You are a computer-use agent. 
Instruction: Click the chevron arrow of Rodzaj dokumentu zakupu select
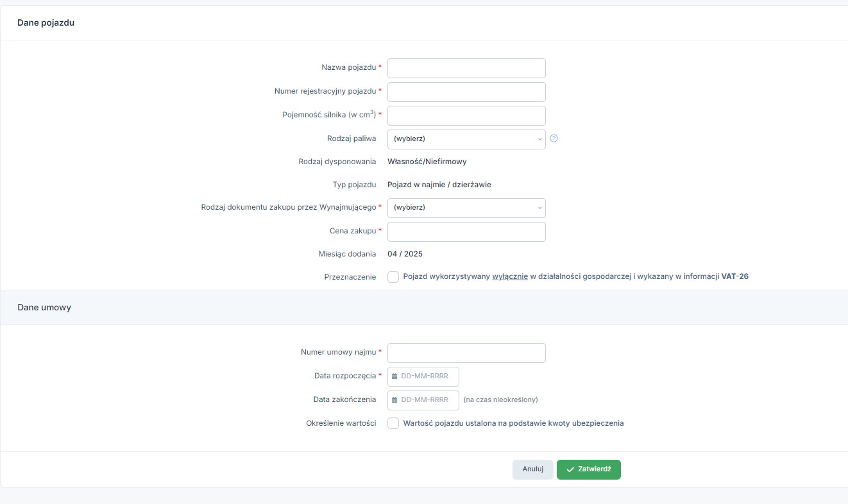(539, 208)
